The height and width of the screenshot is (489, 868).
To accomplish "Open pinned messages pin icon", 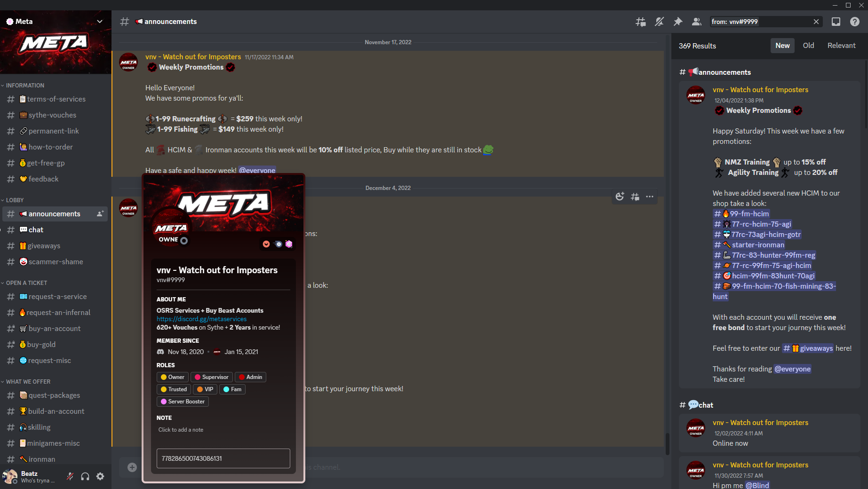I will 678,22.
